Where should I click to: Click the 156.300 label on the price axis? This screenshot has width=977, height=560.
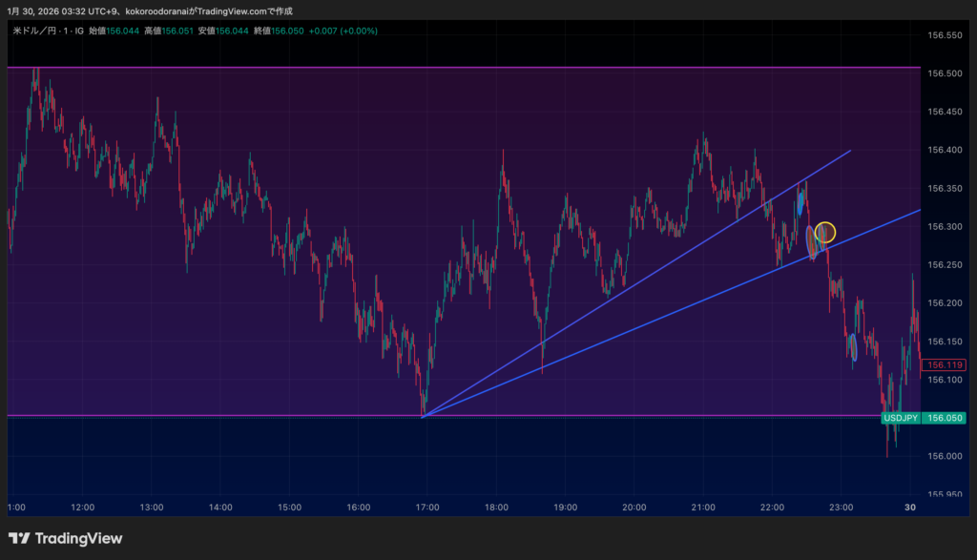(x=944, y=227)
